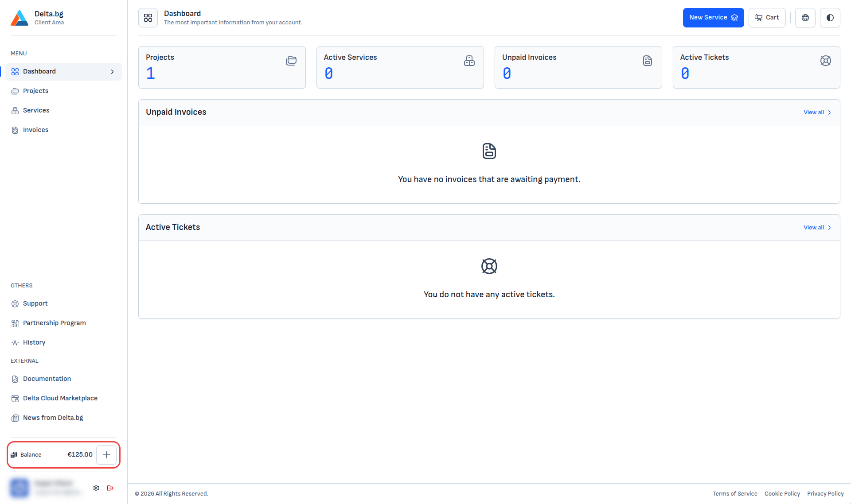Image resolution: width=851 pixels, height=504 pixels.
Task: Click the Projects card folder icon
Action: 291,61
